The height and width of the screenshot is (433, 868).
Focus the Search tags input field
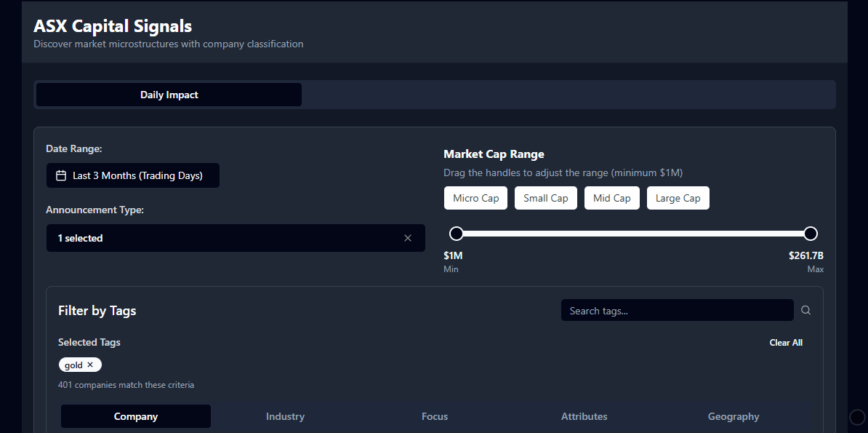pos(677,311)
